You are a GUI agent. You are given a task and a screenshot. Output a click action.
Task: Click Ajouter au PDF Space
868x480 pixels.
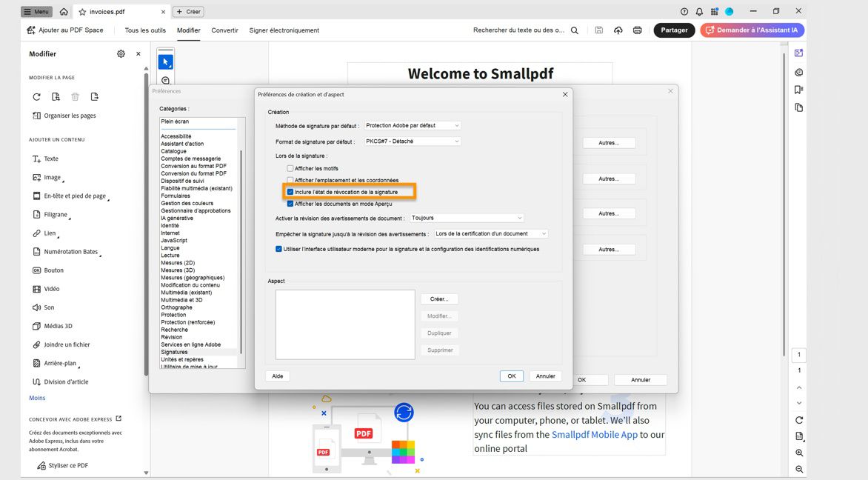pos(65,30)
